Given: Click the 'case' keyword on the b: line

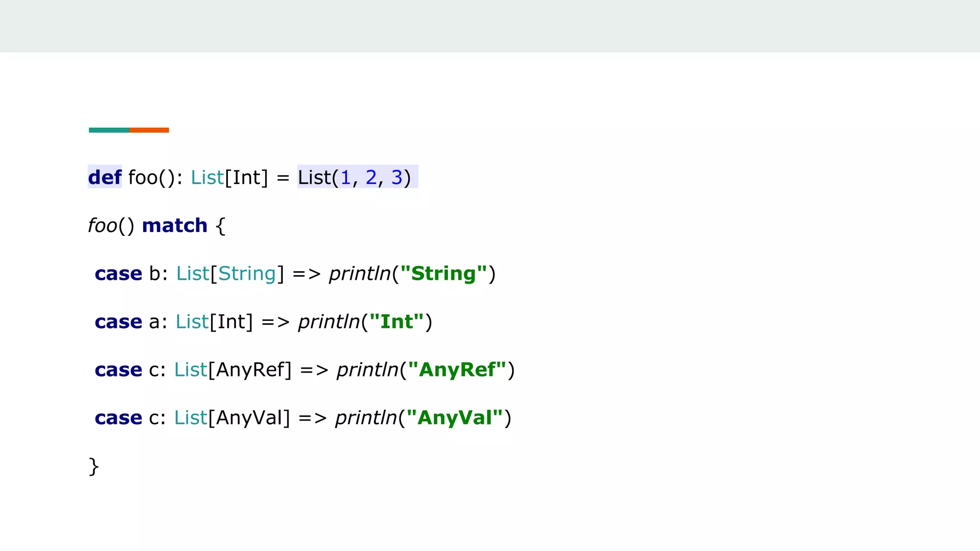Looking at the screenshot, I should (118, 274).
